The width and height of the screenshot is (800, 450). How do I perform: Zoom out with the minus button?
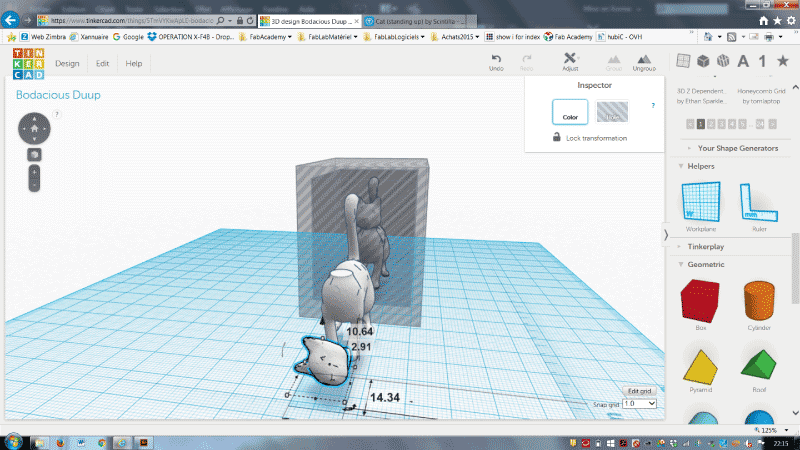[34, 185]
